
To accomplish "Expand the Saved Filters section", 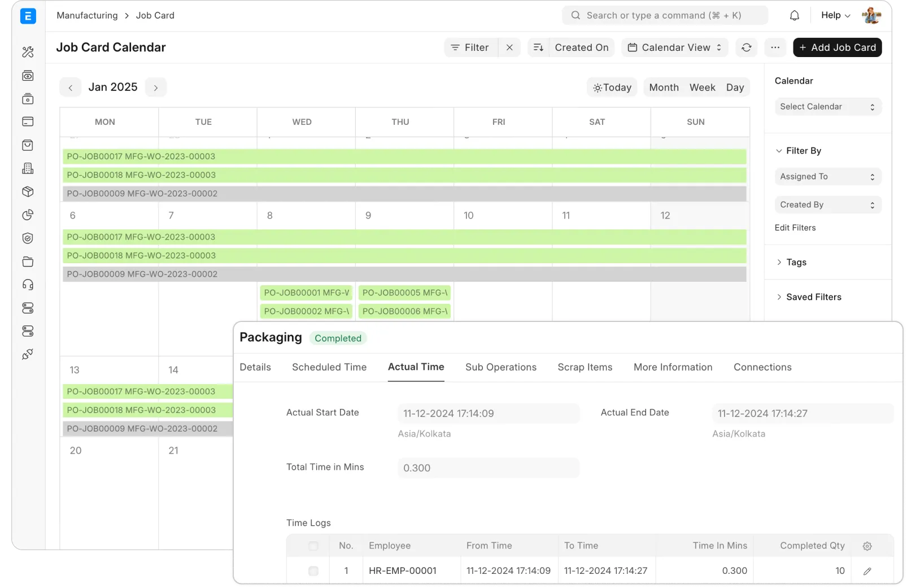I will pyautogui.click(x=813, y=297).
